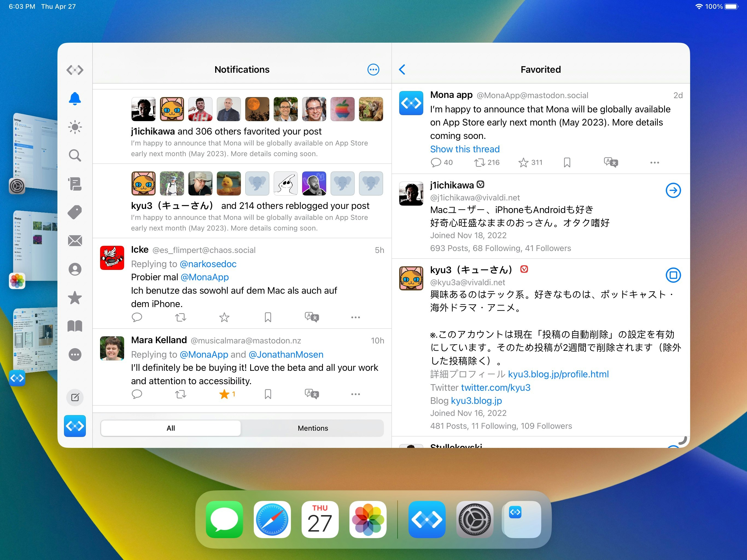Open the rubber duck avatar in reblog notification
Screen dimensions: 747x560
click(229, 183)
